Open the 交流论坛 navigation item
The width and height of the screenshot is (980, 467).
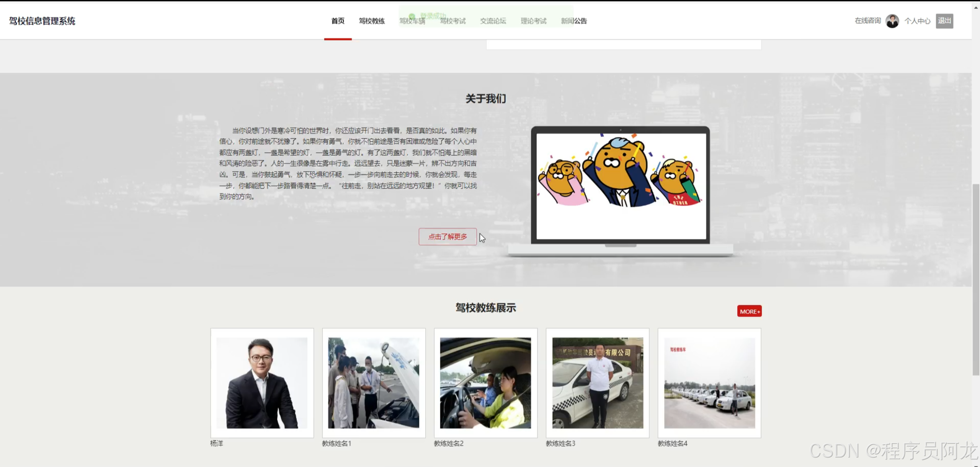point(493,21)
